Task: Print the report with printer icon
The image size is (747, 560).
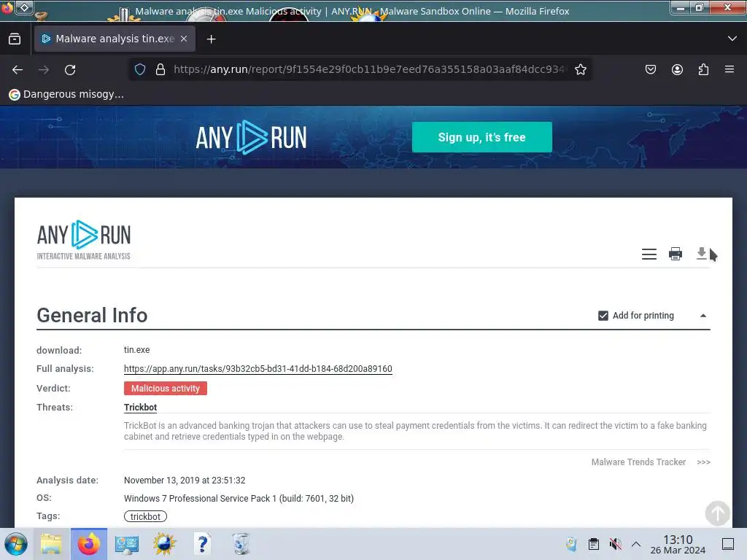Action: 675,254
